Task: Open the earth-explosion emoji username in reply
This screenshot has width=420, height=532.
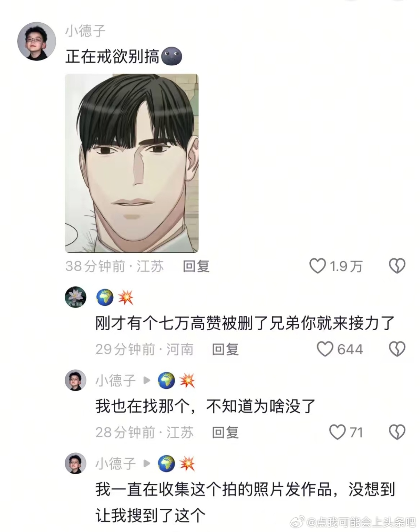Action: coord(115,298)
